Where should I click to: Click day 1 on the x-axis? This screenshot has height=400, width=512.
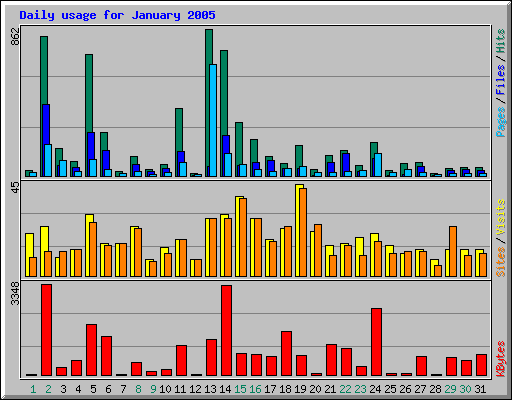click(33, 389)
